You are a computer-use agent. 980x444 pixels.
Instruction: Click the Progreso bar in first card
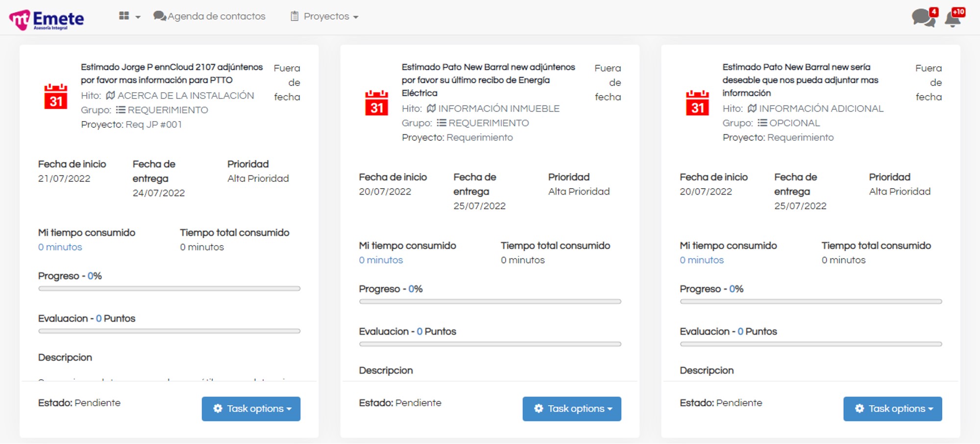point(169,289)
